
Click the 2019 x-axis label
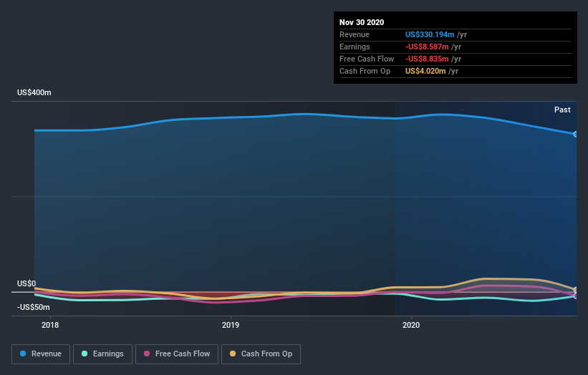click(x=230, y=325)
